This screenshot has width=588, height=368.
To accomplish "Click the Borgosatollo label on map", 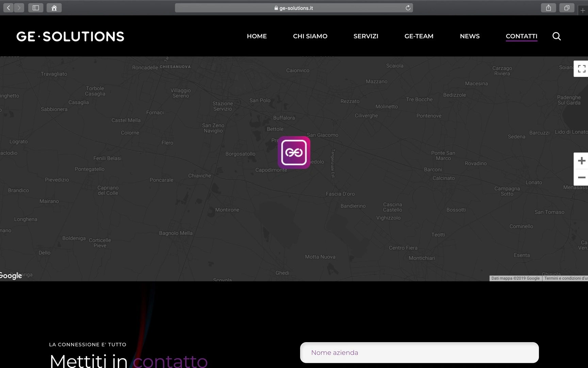I will [240, 154].
